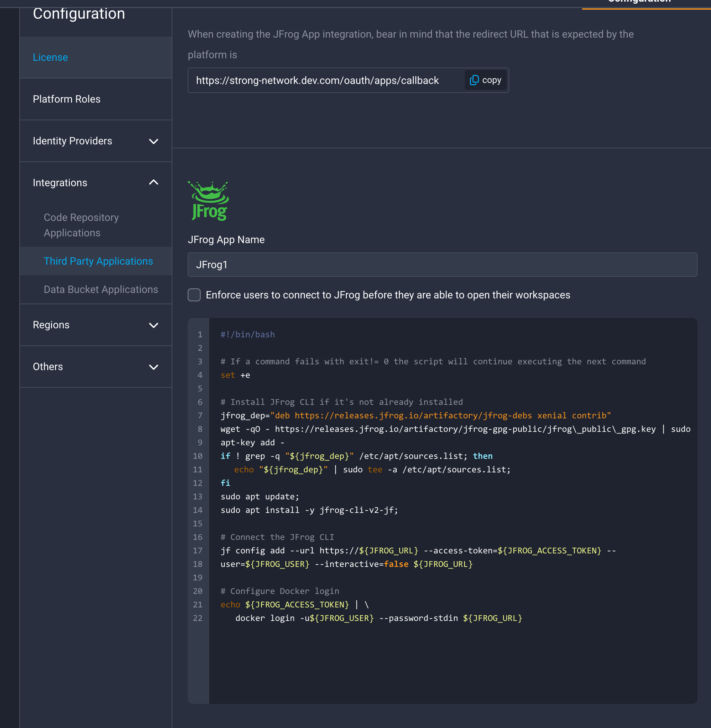Click the shebang line in the script editor

[x=248, y=334]
